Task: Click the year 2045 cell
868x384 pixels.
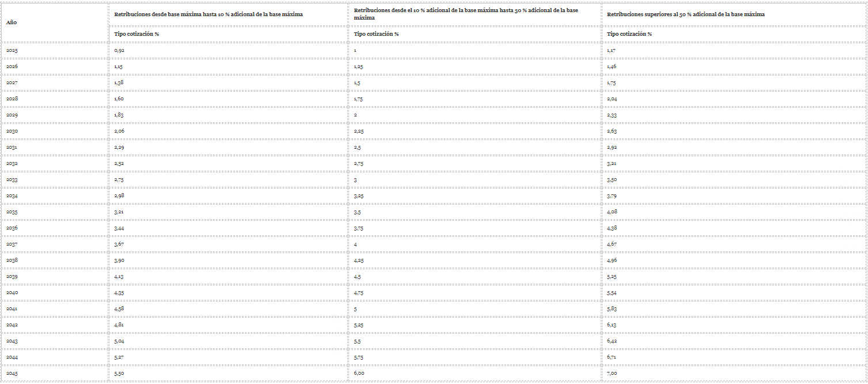Action: tap(12, 374)
